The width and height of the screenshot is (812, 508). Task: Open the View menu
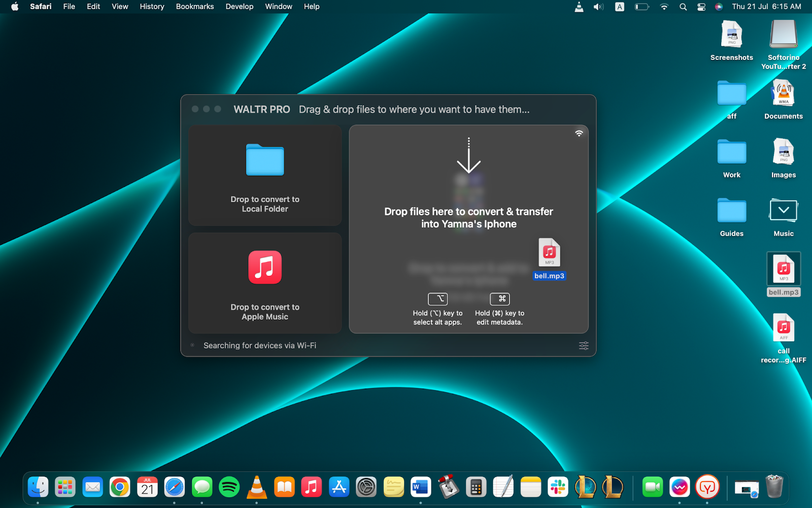(x=120, y=7)
